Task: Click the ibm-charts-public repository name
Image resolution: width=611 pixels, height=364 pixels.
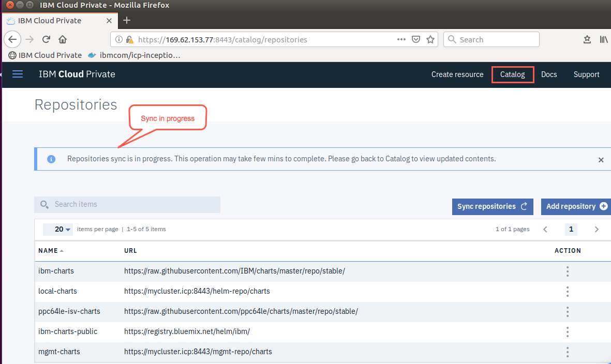Action: [x=67, y=332]
